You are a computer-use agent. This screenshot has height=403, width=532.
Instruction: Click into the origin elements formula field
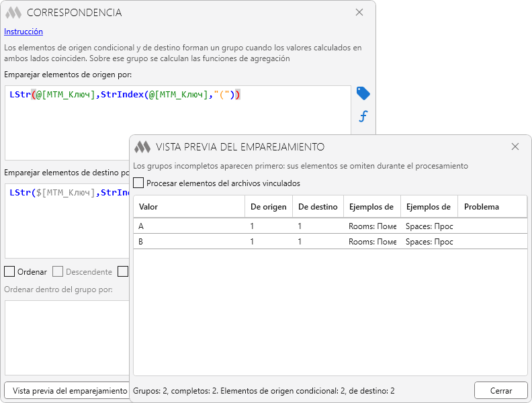(178, 122)
